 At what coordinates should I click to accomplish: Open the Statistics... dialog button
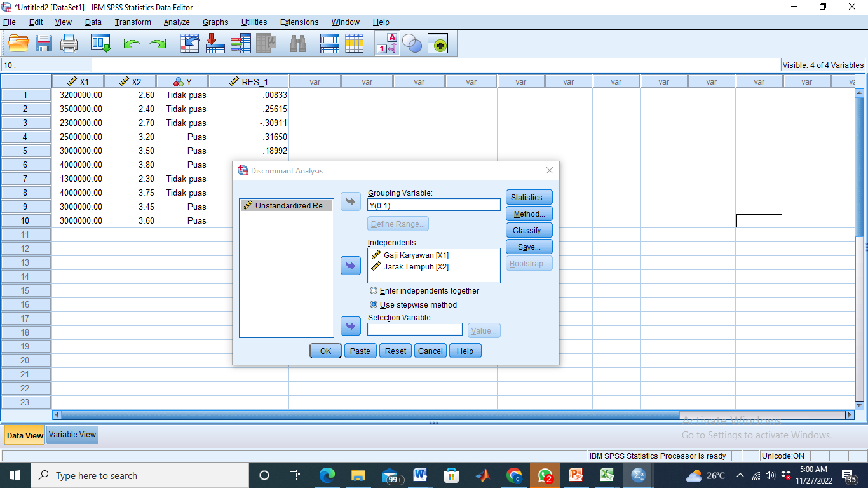[529, 198]
